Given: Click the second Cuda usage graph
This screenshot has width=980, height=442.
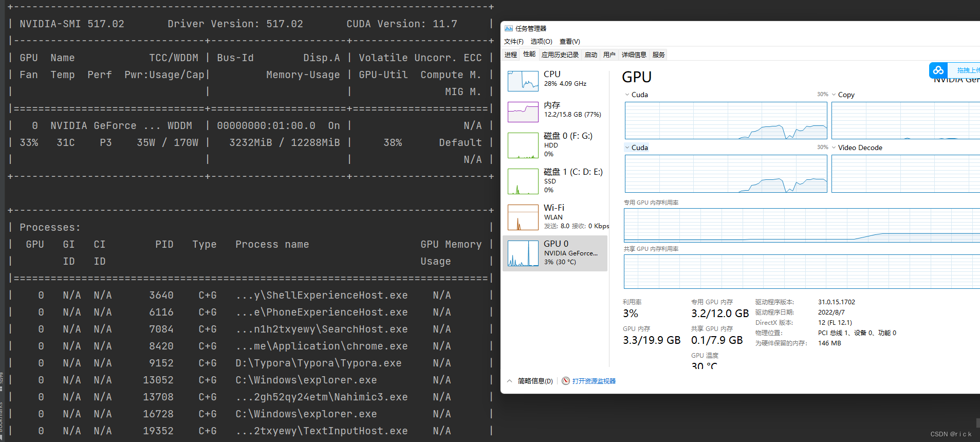Looking at the screenshot, I should pyautogui.click(x=726, y=174).
